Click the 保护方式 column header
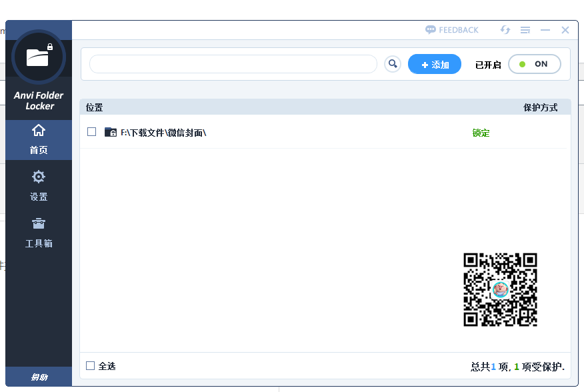 541,108
